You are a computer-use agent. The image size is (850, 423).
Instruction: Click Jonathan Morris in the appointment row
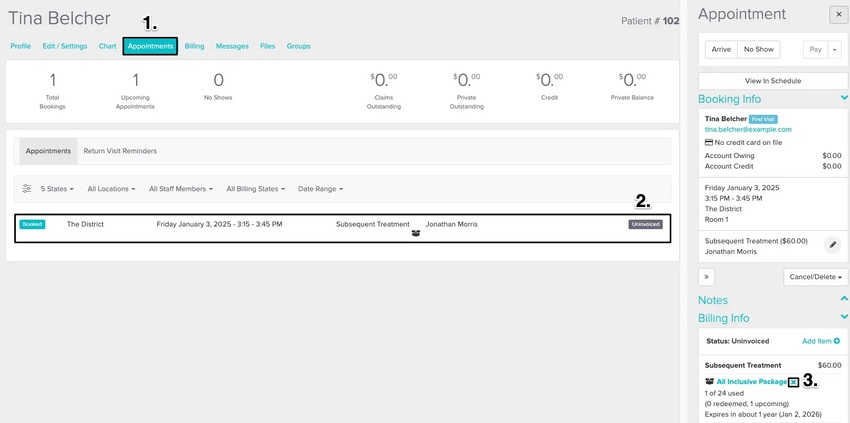(x=452, y=224)
